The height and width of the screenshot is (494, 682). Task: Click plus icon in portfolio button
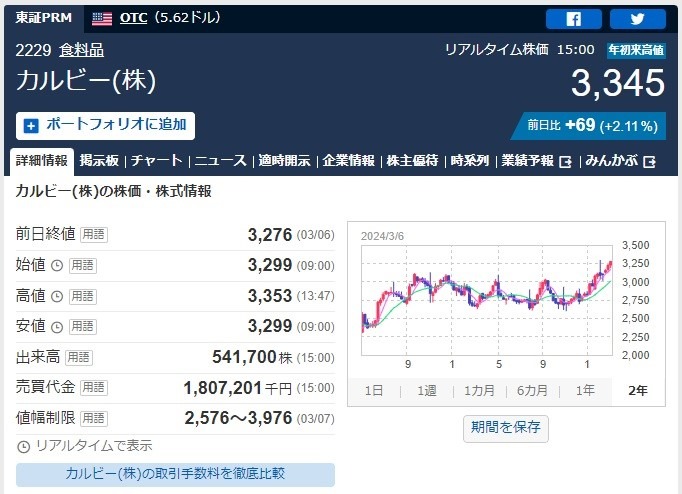(x=31, y=126)
